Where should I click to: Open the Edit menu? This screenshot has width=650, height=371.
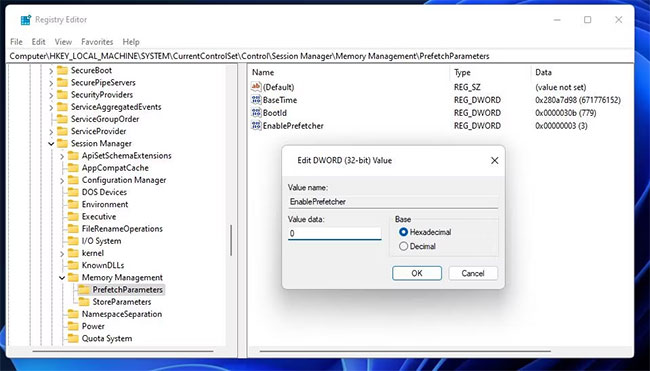[x=39, y=42]
